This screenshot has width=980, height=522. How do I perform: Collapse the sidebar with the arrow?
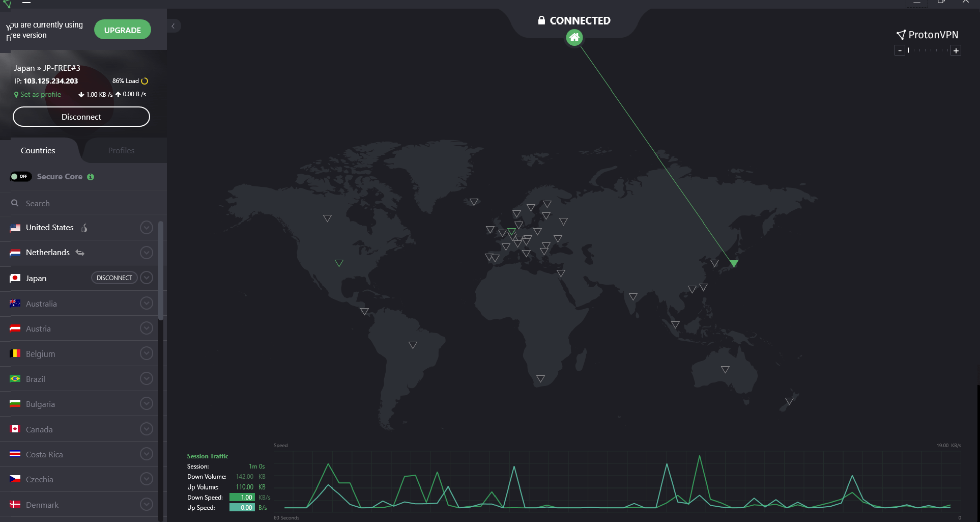pyautogui.click(x=173, y=26)
